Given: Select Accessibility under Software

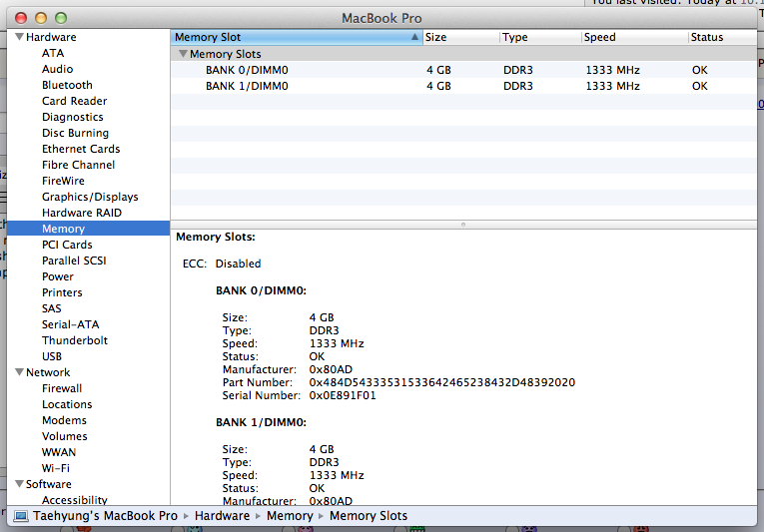Looking at the screenshot, I should coord(75,500).
